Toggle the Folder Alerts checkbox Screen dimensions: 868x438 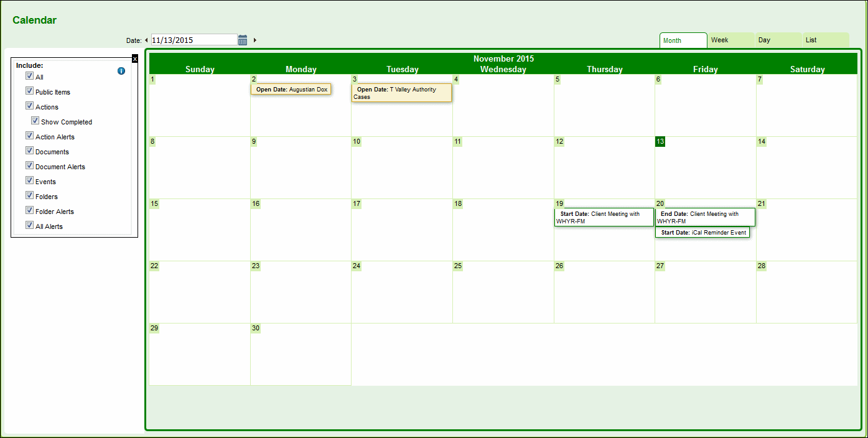point(29,210)
